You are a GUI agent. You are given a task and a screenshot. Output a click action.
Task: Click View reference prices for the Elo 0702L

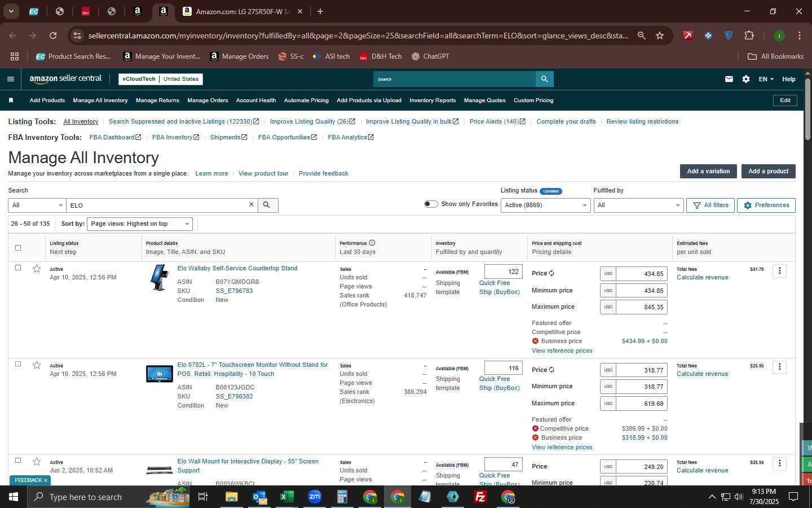pyautogui.click(x=562, y=447)
